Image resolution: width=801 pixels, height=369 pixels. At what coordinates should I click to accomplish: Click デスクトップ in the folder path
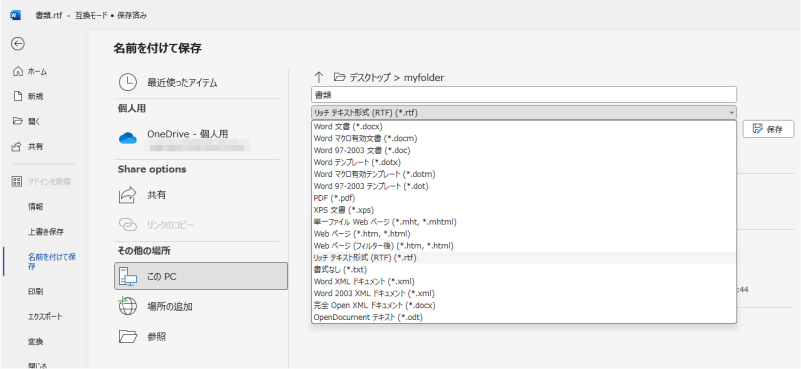pyautogui.click(x=370, y=78)
